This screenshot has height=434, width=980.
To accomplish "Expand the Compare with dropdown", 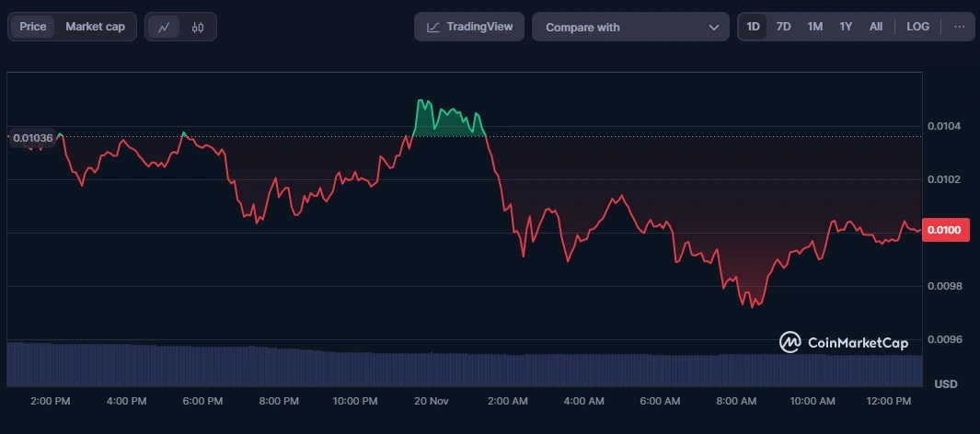I will tap(630, 27).
